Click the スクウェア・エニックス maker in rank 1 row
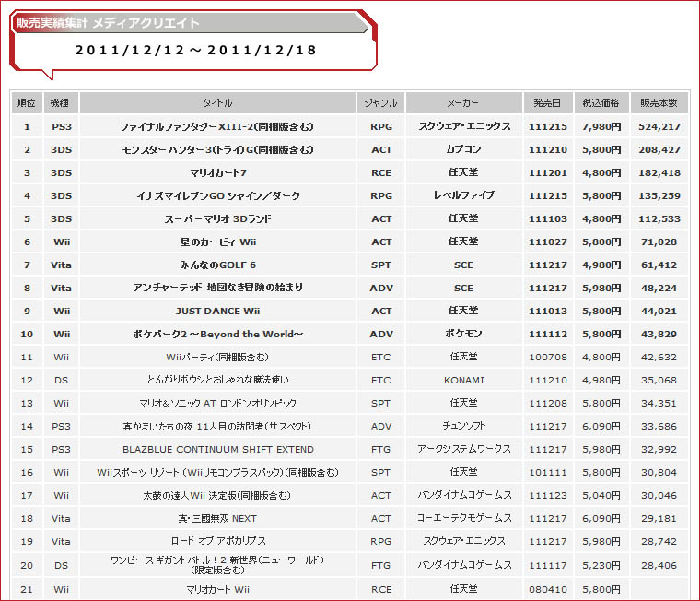The image size is (700, 601). coord(464,126)
